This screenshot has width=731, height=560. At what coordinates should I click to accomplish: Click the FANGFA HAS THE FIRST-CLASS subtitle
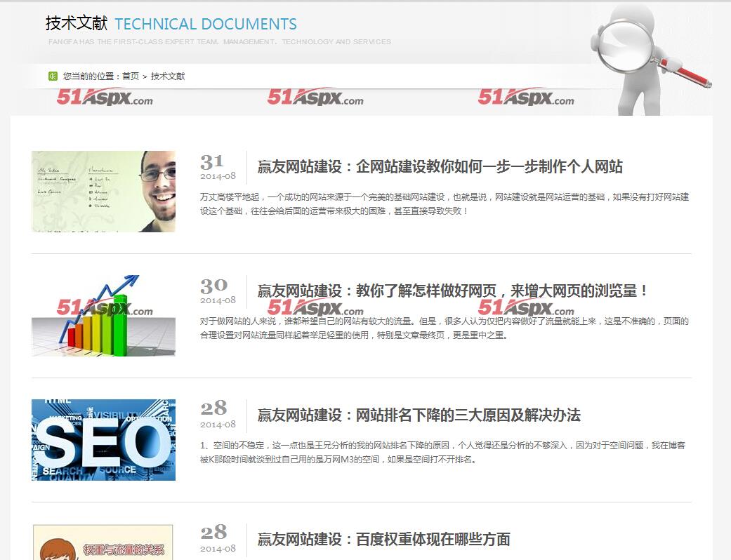click(x=220, y=42)
